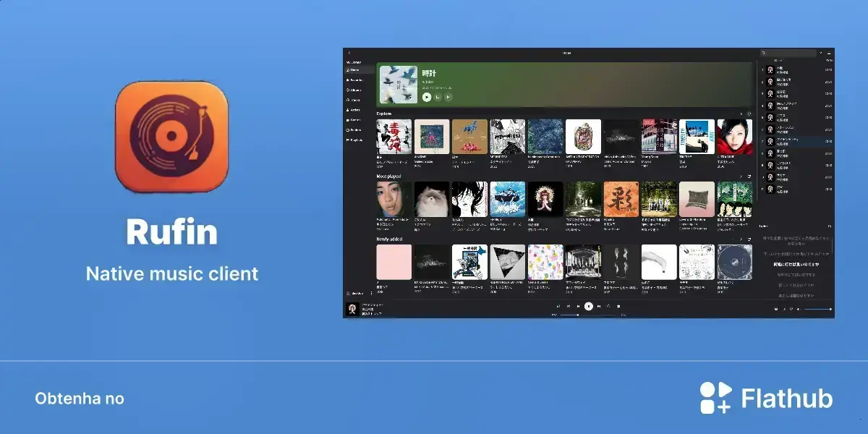Open Most played album with pillow cover
The width and height of the screenshot is (868, 434).
(697, 199)
